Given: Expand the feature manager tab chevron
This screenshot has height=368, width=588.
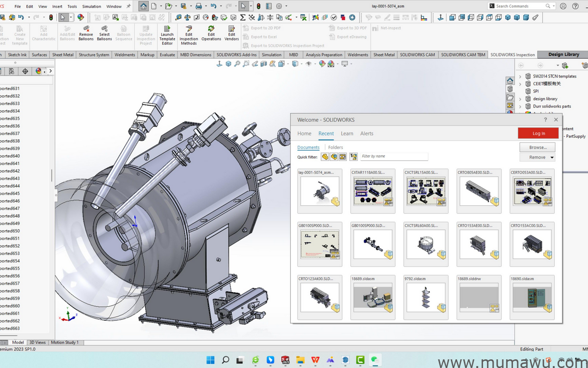Looking at the screenshot, I should pos(51,71).
